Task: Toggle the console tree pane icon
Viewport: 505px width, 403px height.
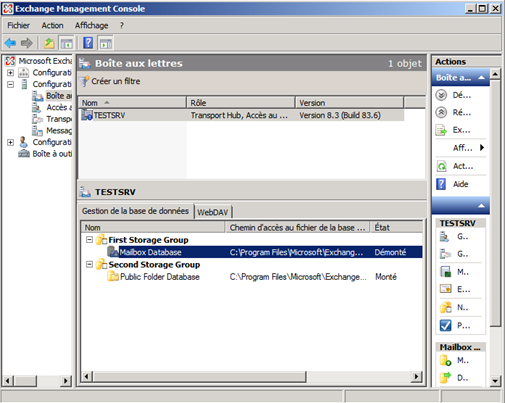Action: tap(66, 43)
